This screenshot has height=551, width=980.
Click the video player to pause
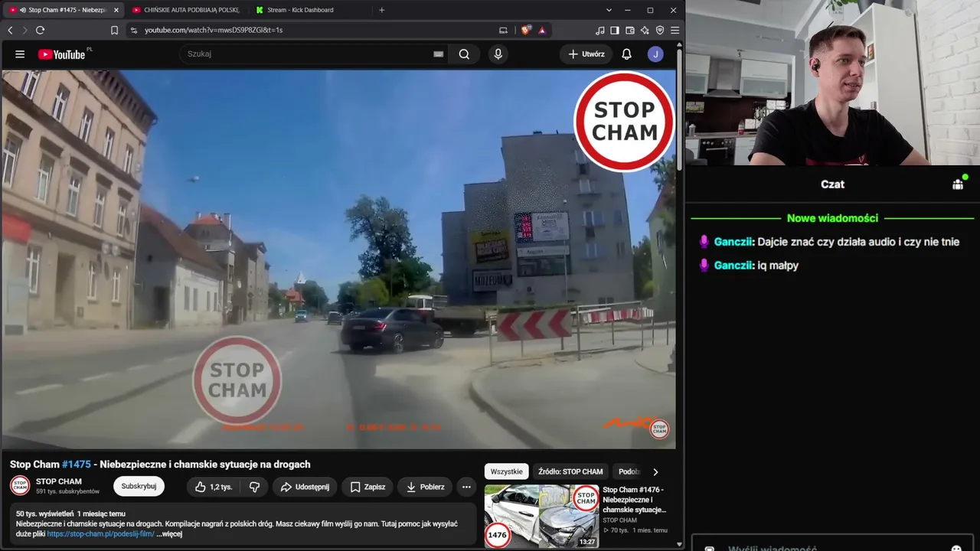(339, 259)
